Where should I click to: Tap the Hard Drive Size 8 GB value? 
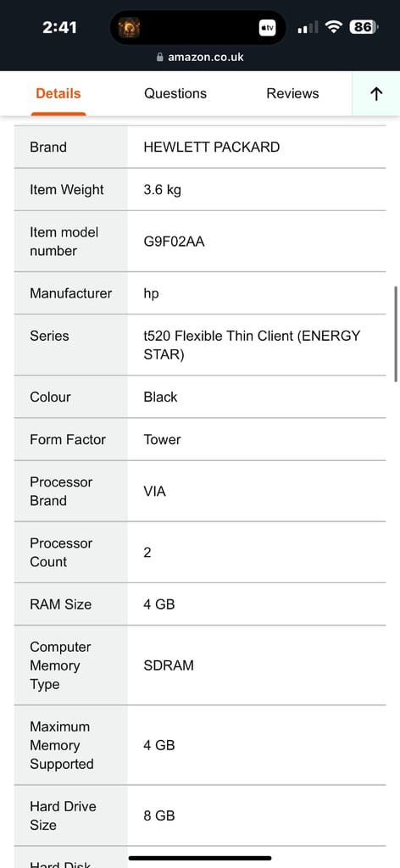159,815
